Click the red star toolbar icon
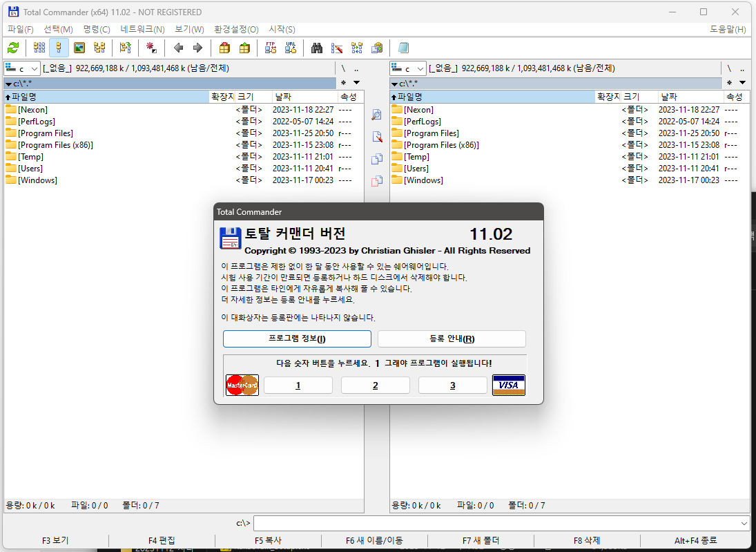The width and height of the screenshot is (756, 552). (151, 48)
